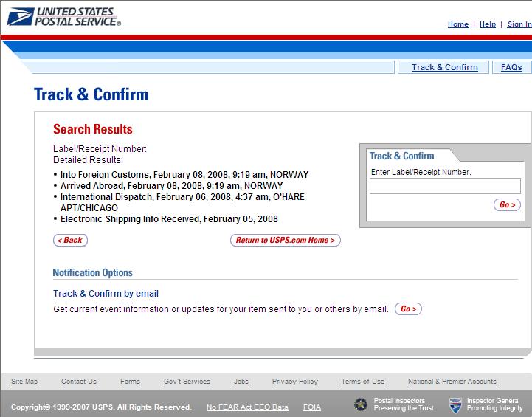
Task: Click the main Track & Confirm page title
Action: pos(91,94)
